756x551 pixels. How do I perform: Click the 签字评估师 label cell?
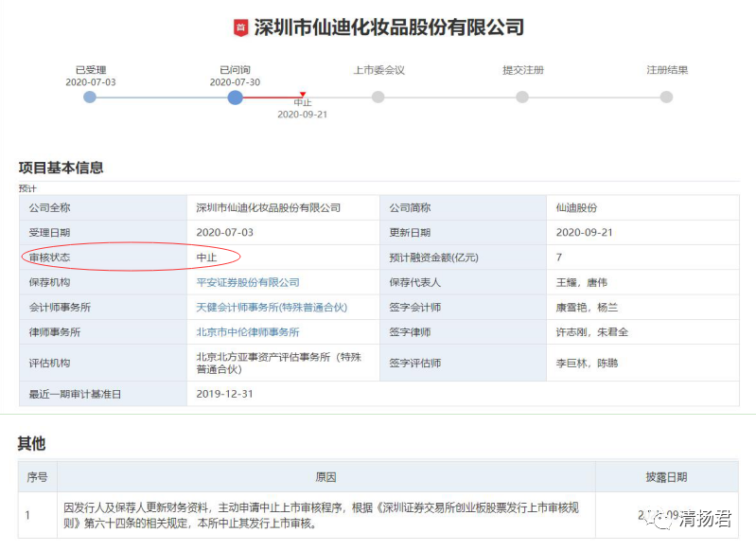[463, 363]
